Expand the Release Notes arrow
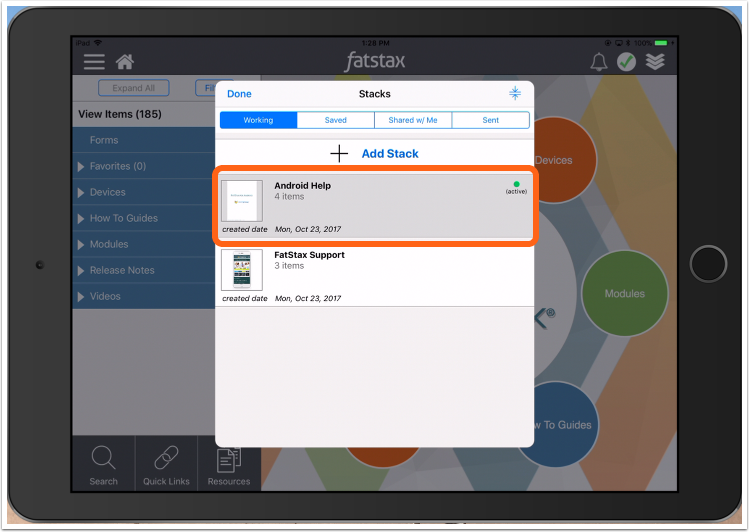749x532 pixels. pyautogui.click(x=81, y=271)
